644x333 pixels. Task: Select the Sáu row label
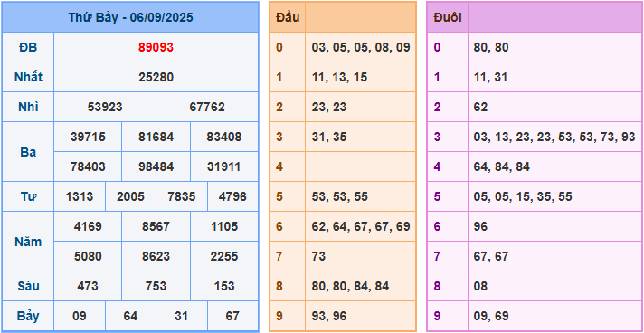28,286
